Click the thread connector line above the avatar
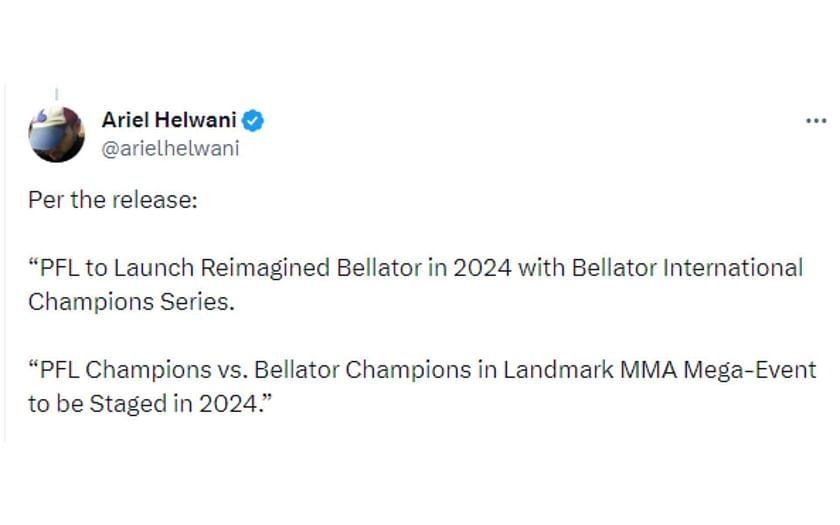 click(x=56, y=94)
